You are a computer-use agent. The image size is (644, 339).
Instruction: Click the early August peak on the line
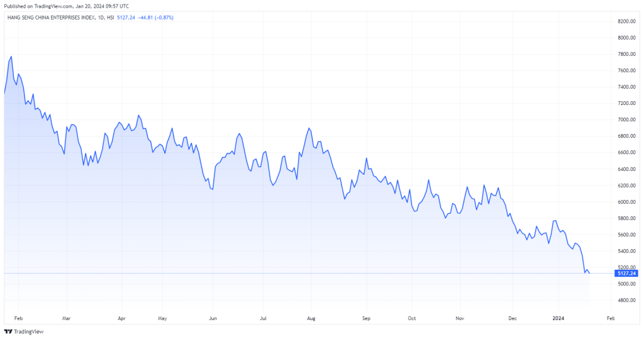pos(309,128)
